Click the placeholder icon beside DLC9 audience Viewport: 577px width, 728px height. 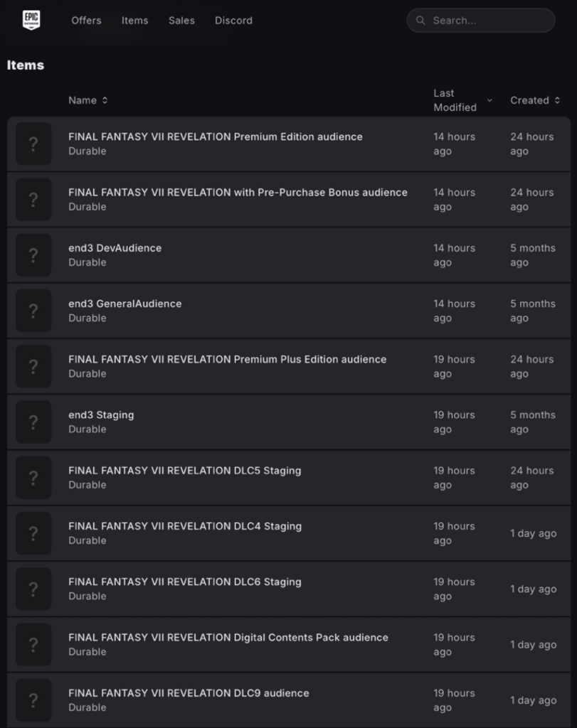pos(33,700)
